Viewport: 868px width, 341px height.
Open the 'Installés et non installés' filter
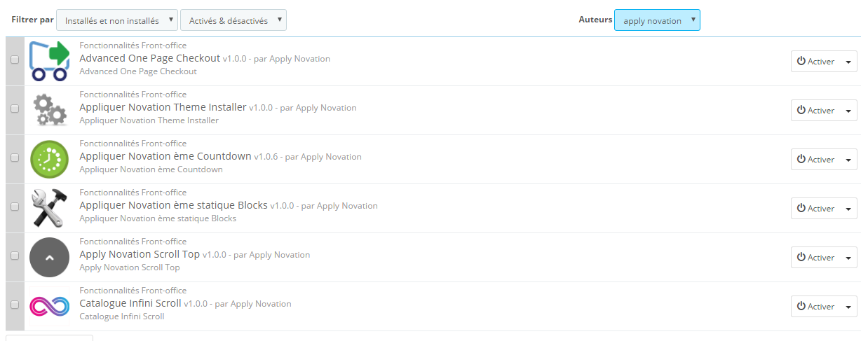(x=117, y=20)
